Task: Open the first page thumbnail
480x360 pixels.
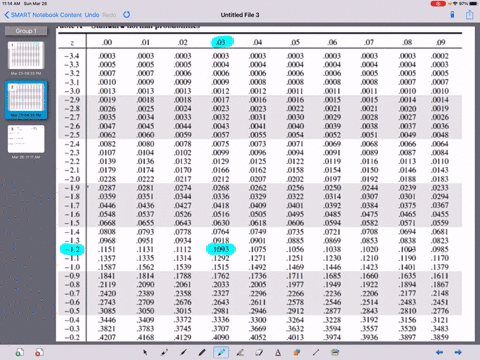Action: tap(26, 55)
